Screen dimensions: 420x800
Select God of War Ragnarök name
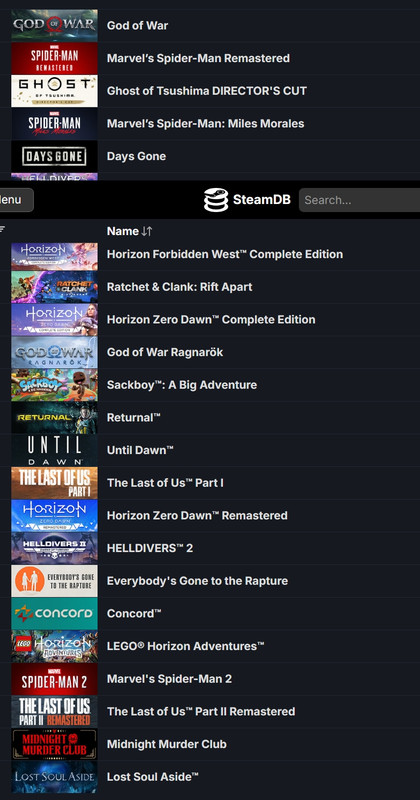165,352
